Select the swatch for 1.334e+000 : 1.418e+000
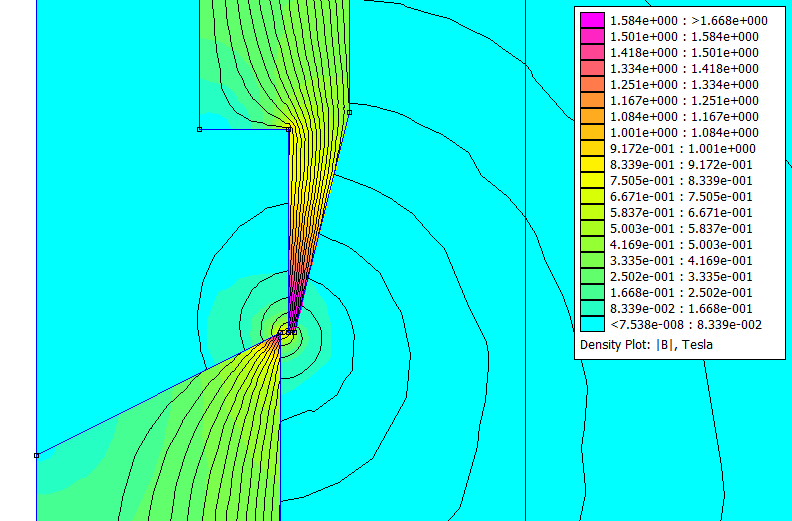This screenshot has width=792, height=521. pyautogui.click(x=592, y=69)
